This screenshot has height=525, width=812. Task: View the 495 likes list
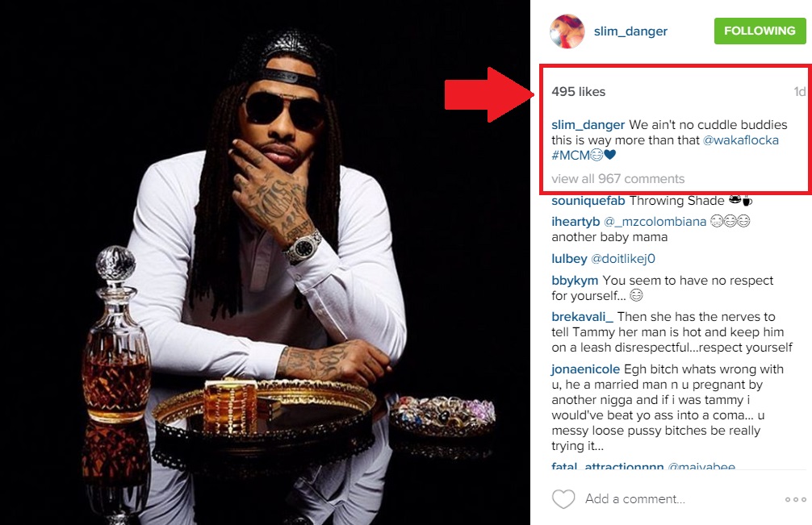pos(579,92)
